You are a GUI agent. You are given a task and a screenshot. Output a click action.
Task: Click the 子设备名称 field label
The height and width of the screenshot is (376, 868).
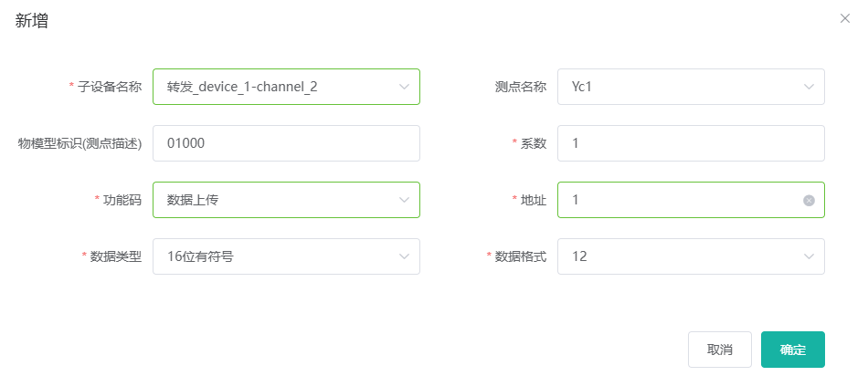109,87
